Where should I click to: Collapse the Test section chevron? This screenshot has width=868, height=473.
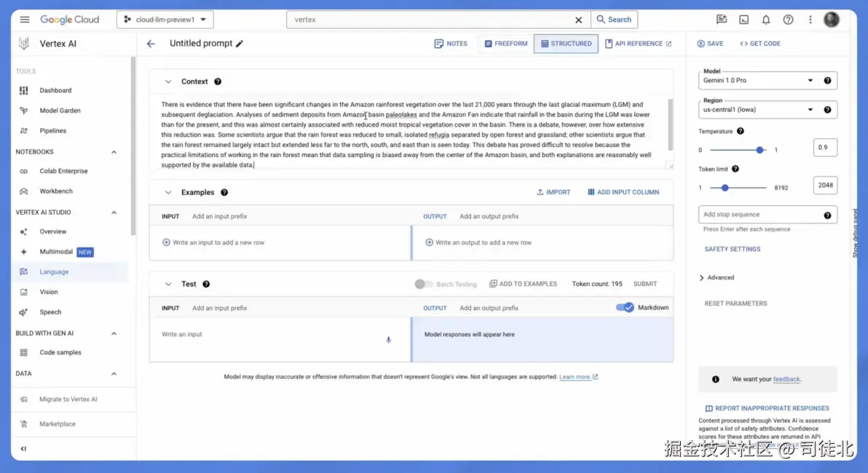tap(167, 285)
